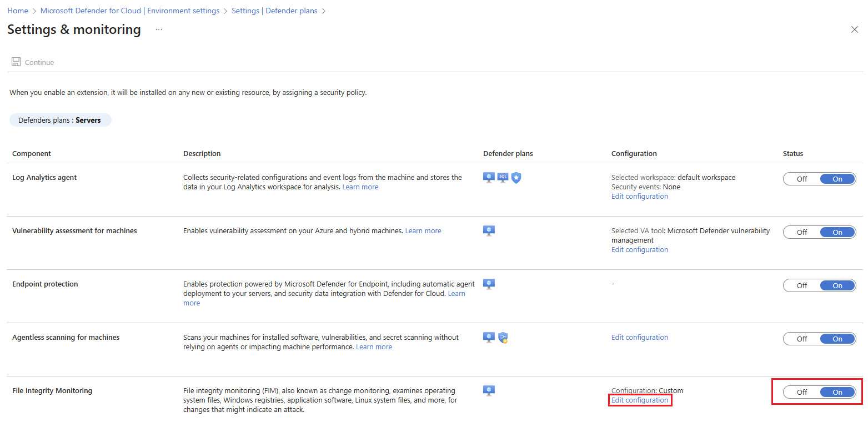
Task: Turn Off File Integrity Monitoring
Action: pos(802,392)
